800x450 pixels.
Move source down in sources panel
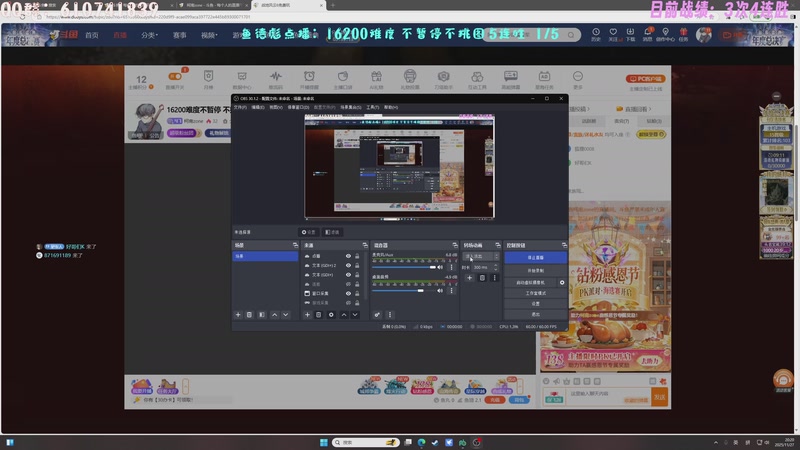pos(355,315)
